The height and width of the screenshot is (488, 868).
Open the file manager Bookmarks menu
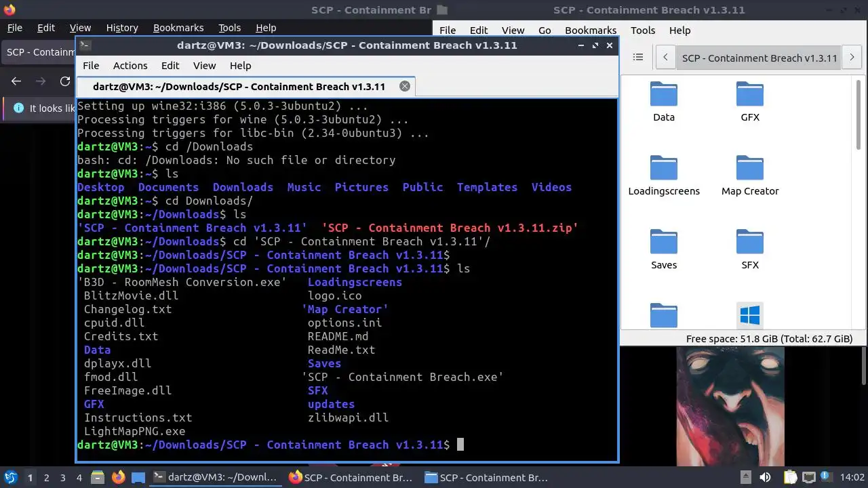(x=591, y=30)
